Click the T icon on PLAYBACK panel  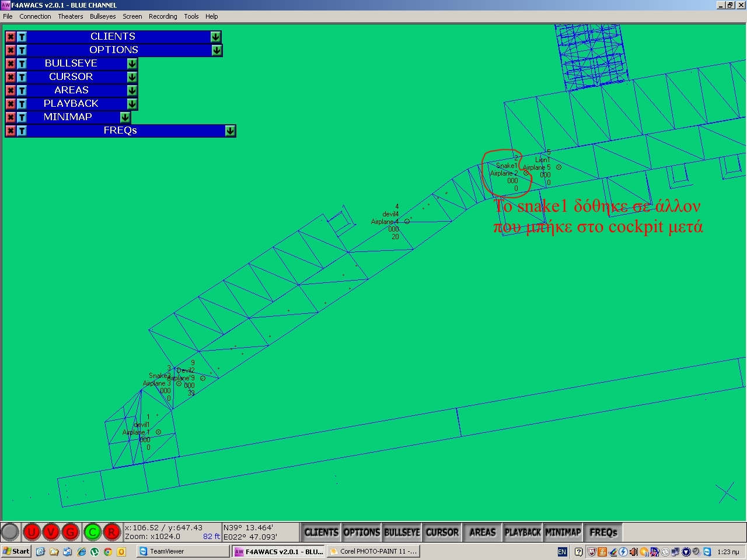(22, 104)
